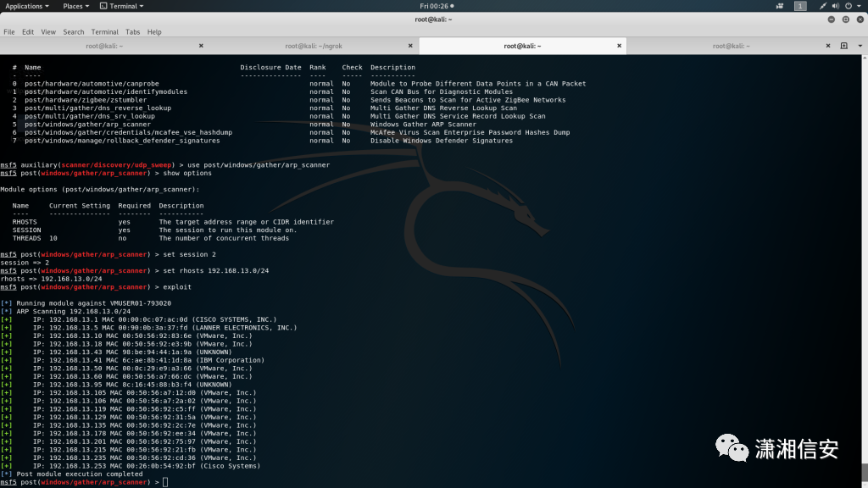Viewport: 868px width, 488px height.
Task: Click the SESSION option row
Action: click(154, 230)
